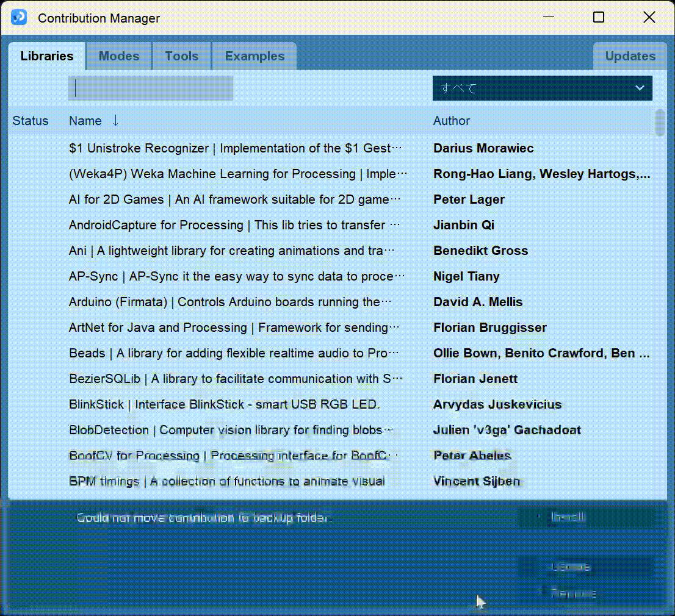
Task: Click the Processing app icon in title bar
Action: point(19,18)
